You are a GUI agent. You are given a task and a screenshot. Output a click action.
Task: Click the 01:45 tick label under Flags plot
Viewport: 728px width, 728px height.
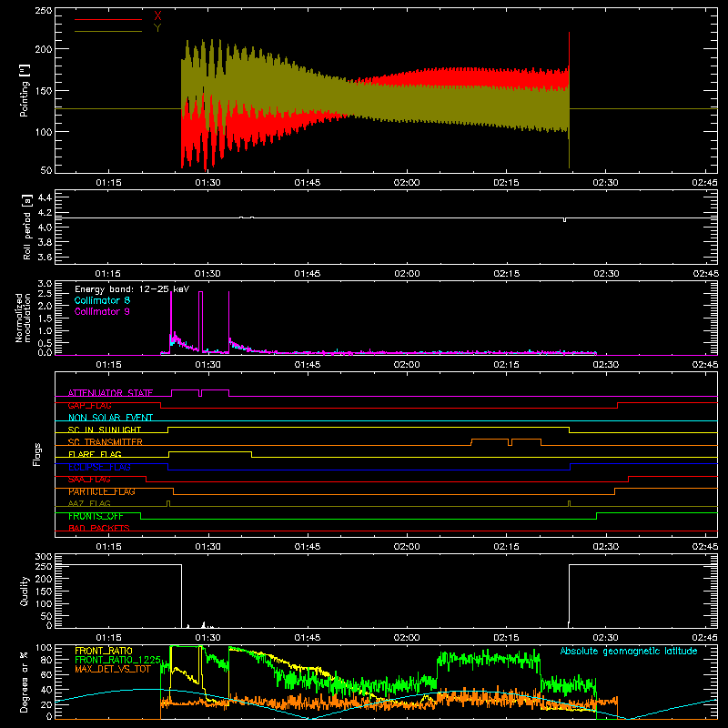308,547
